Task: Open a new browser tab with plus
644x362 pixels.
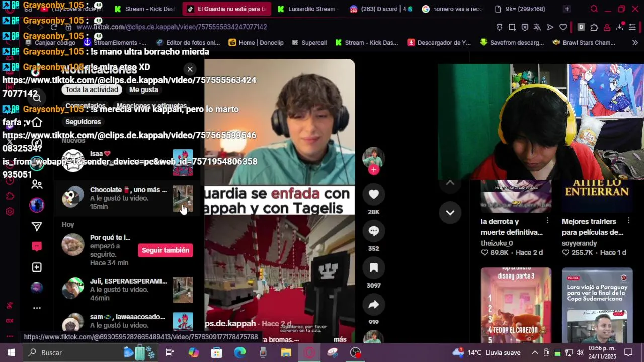Action: coord(567,9)
